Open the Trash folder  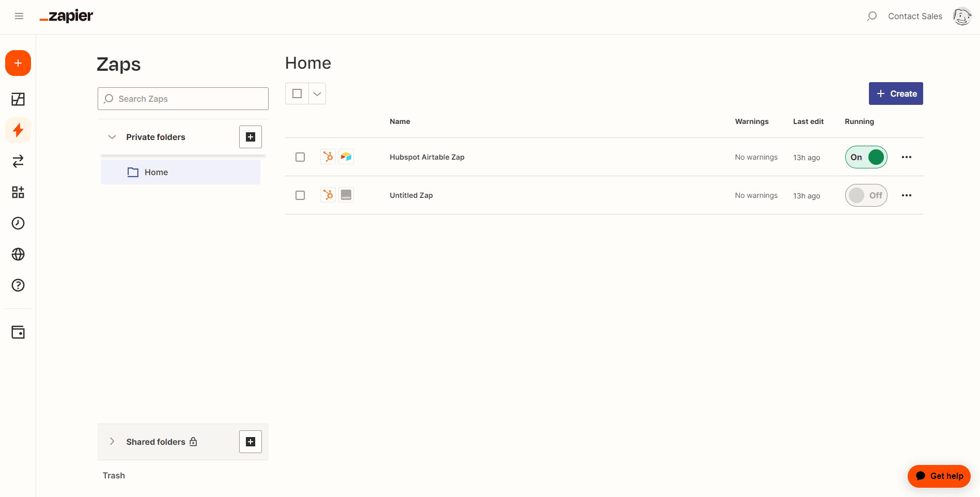[x=114, y=475]
